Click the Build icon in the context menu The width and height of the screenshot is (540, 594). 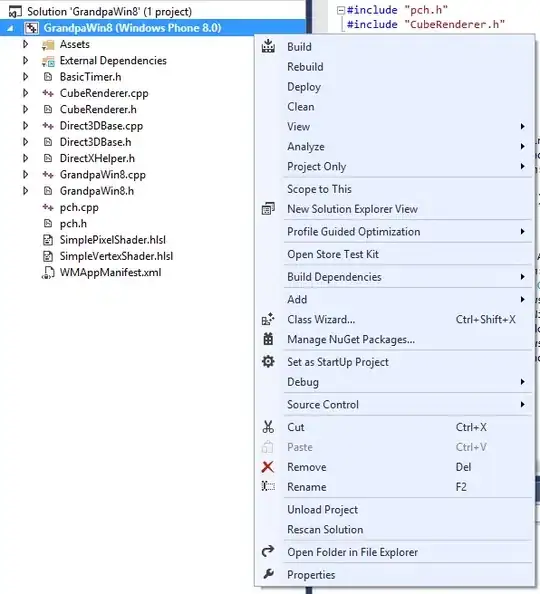pyautogui.click(x=268, y=46)
